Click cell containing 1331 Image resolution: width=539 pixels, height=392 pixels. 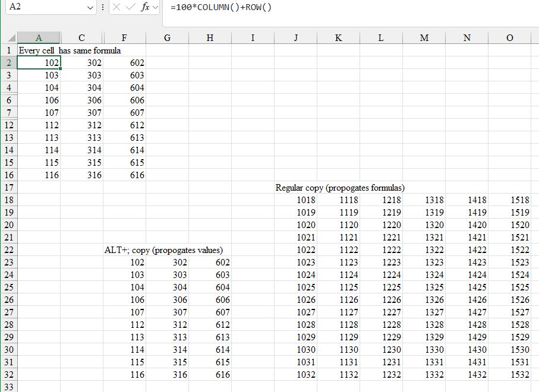coord(424,362)
